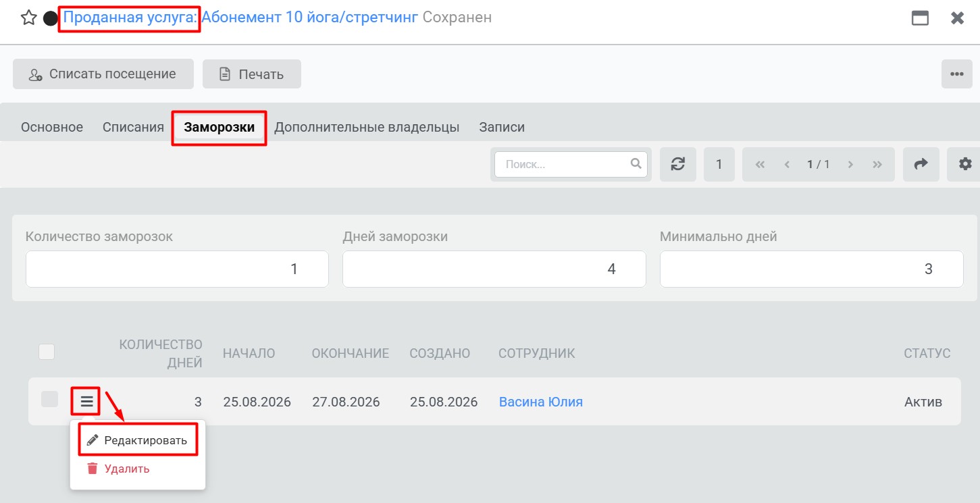Viewport: 980px width, 503px height.
Task: Choose Удалить from the row menu
Action: 119,469
